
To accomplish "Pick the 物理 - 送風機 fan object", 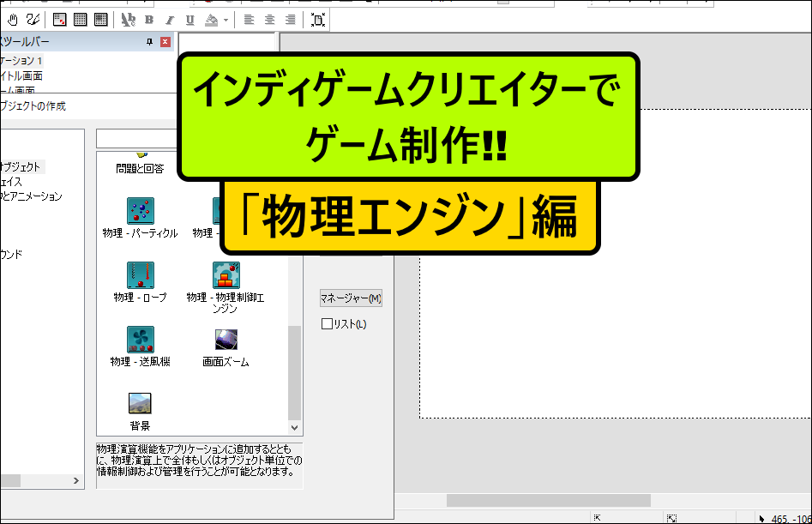I will click(x=140, y=339).
